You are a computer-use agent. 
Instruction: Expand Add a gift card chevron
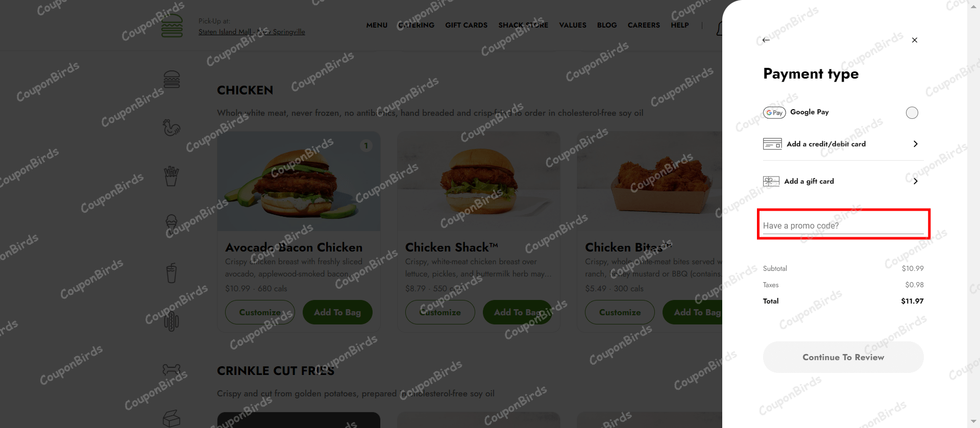916,181
